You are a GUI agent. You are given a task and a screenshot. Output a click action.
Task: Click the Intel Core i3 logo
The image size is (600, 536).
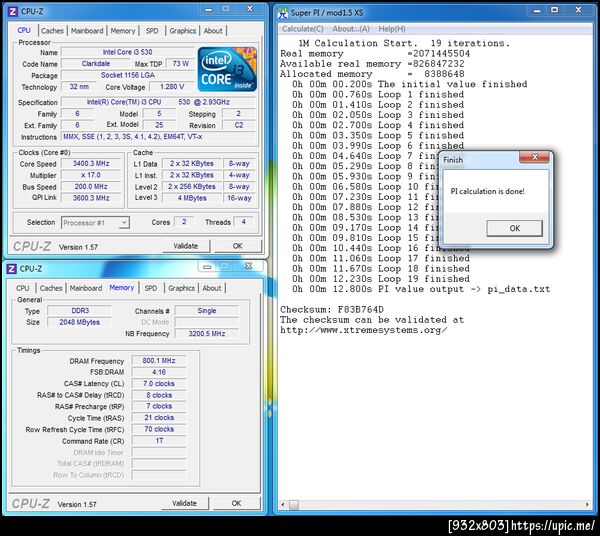227,69
